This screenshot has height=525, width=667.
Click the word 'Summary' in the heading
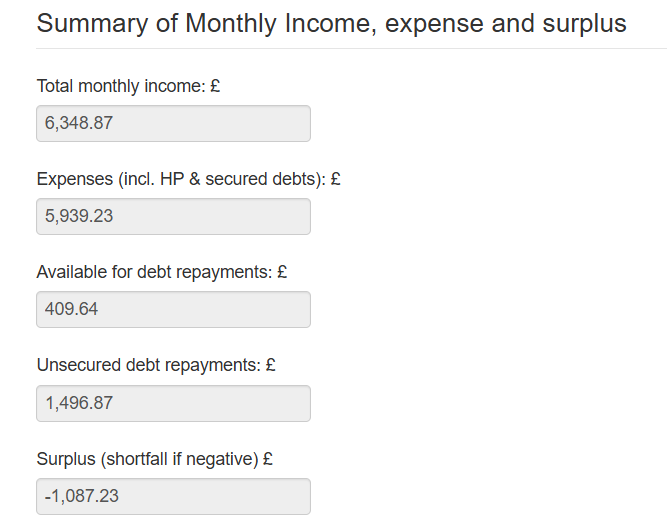pyautogui.click(x=84, y=24)
